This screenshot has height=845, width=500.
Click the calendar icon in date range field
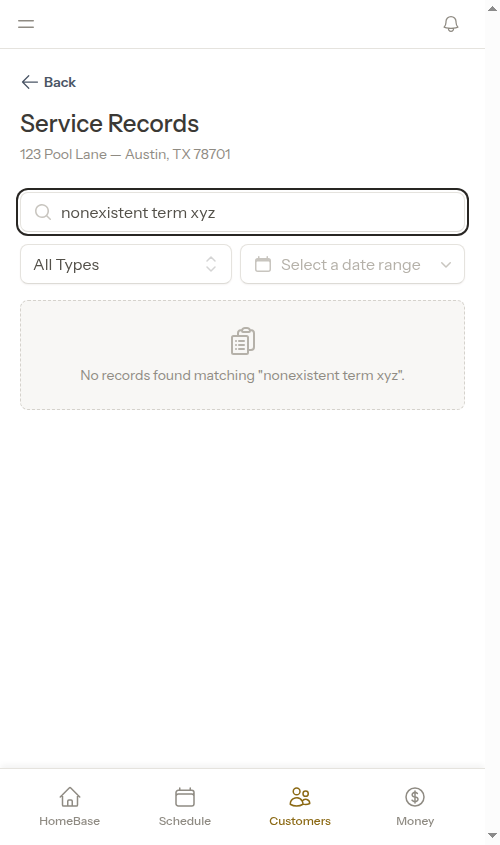point(263,265)
